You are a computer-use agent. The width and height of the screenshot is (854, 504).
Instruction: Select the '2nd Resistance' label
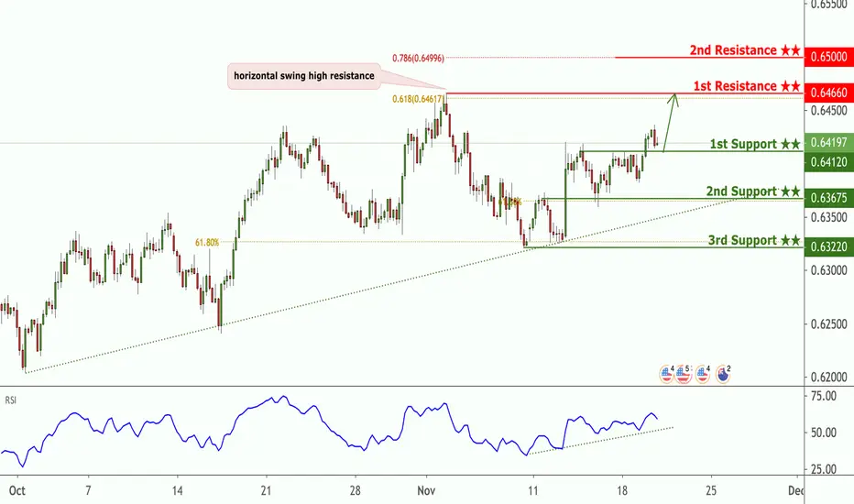click(745, 50)
